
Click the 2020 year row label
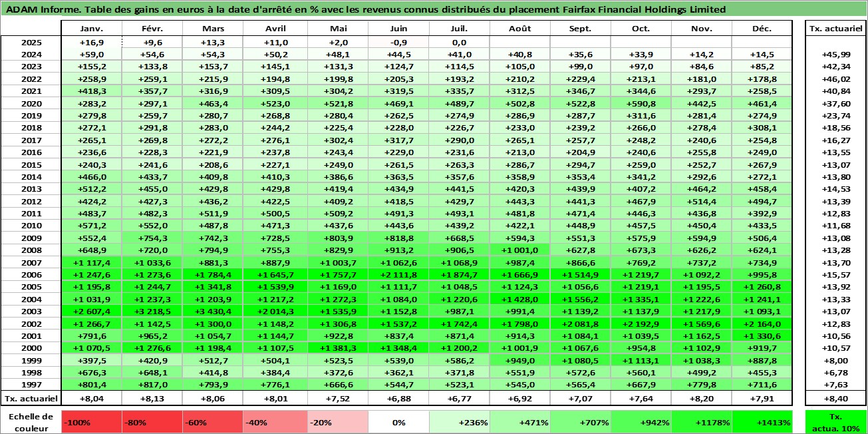pyautogui.click(x=31, y=103)
